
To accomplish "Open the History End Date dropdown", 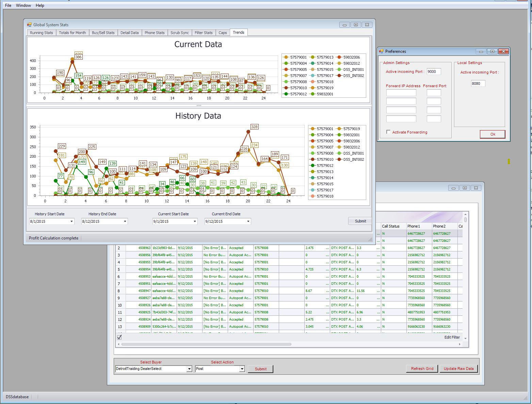I will pyautogui.click(x=125, y=221).
